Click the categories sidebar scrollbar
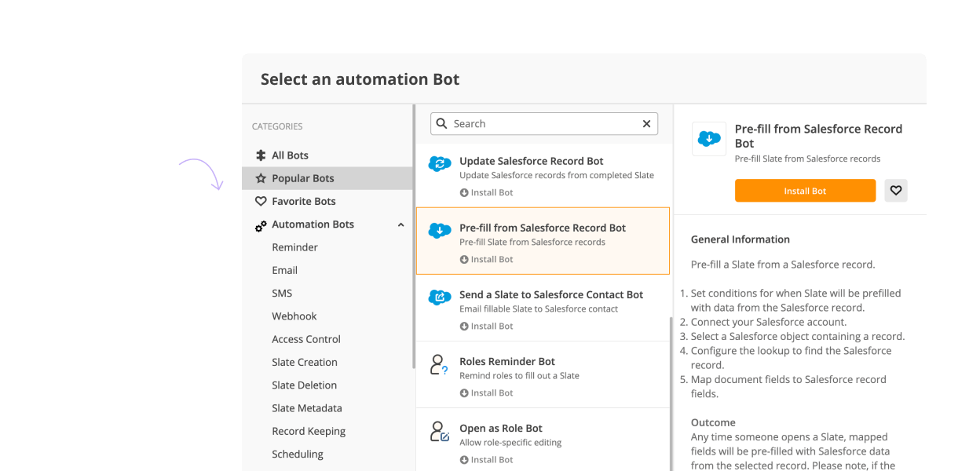 coord(414,235)
